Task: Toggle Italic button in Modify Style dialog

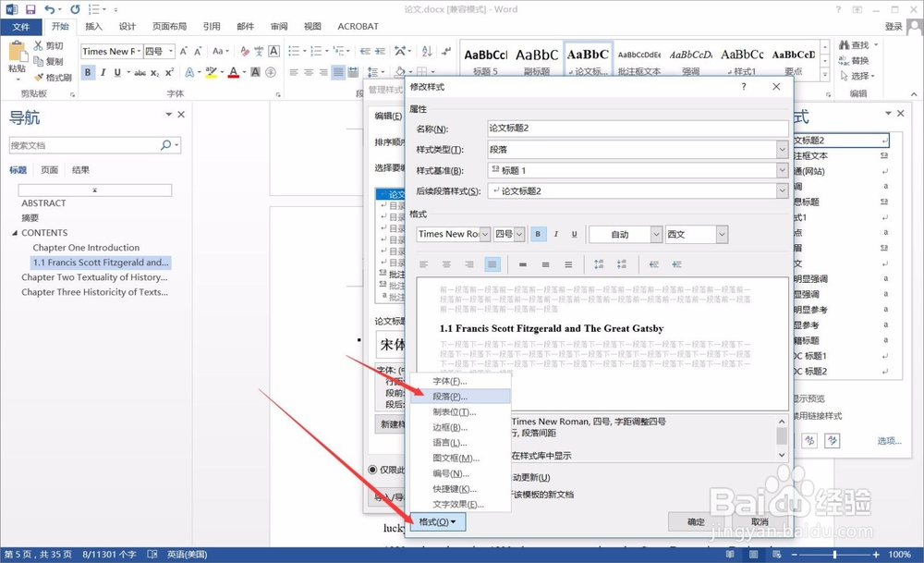Action: coord(555,234)
